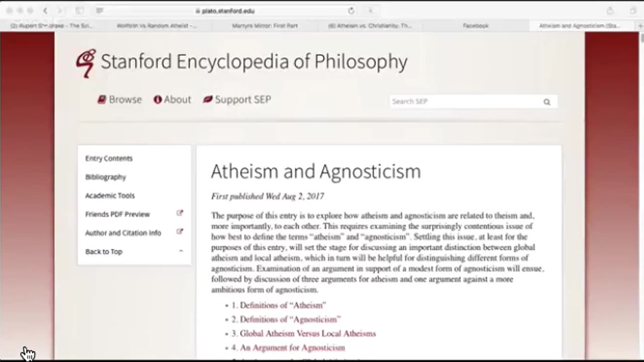Toggle the Safari sidebar button

point(79,11)
